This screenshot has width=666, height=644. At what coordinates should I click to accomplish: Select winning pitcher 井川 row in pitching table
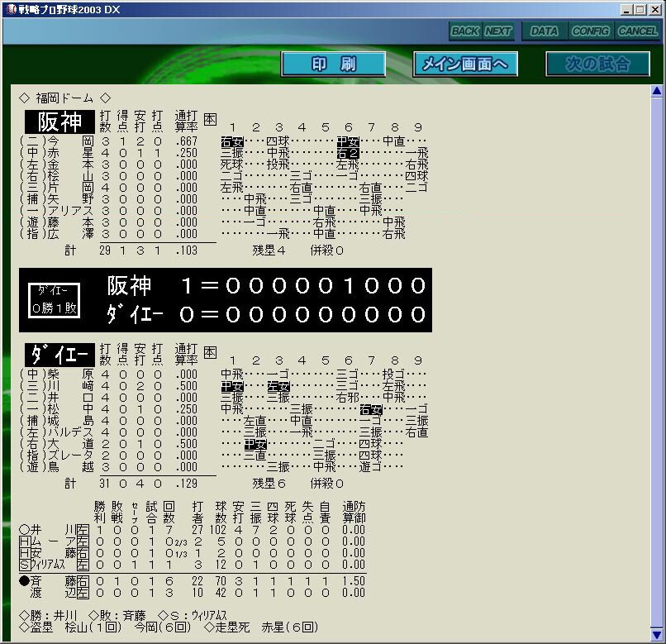[x=192, y=530]
